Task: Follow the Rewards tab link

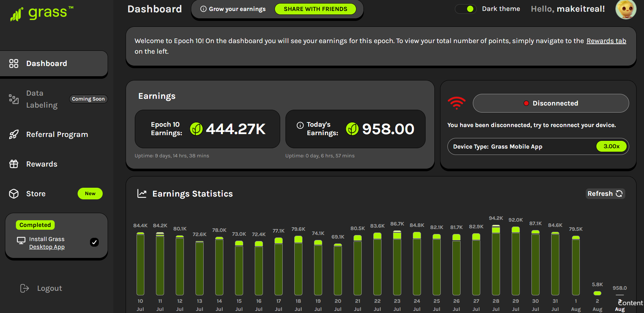Action: click(x=606, y=41)
